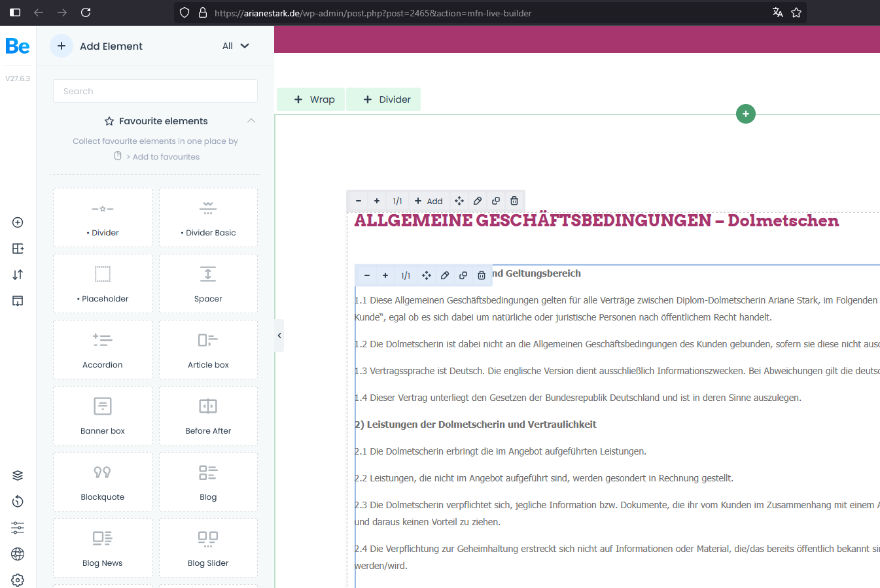Click green plus circle to add section
Viewport: 880px width, 588px height.
click(746, 114)
